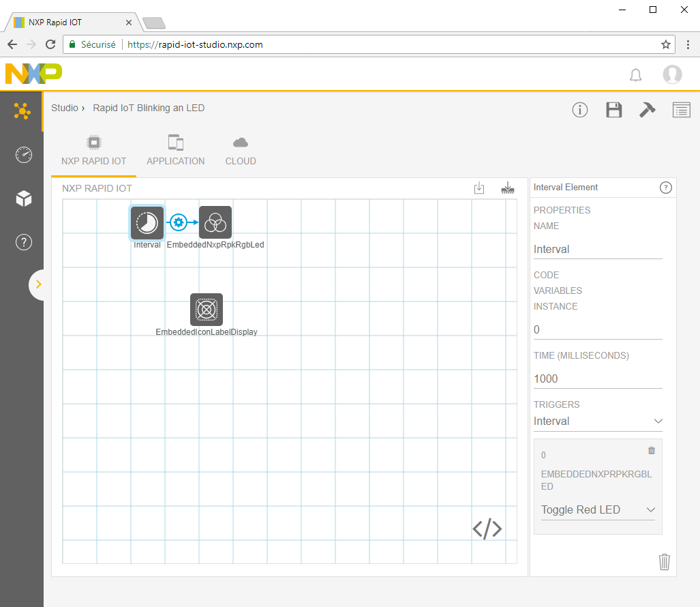Switch to the APPLICATION tab
700x607 pixels.
click(176, 151)
